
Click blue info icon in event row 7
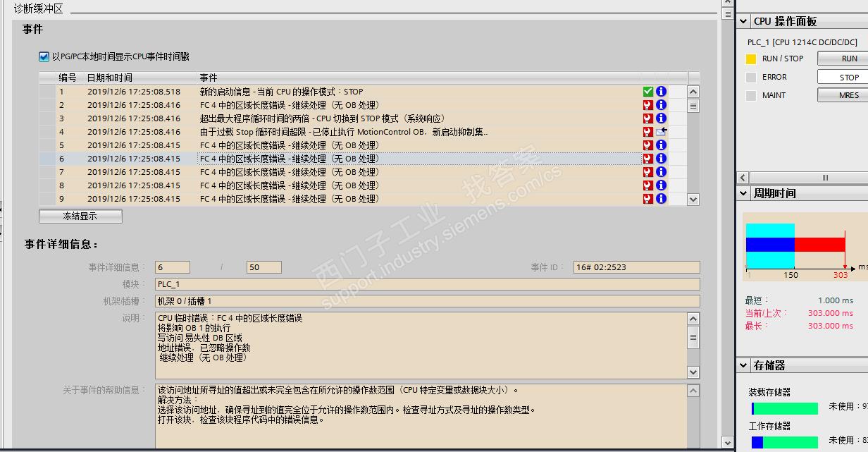click(x=661, y=172)
